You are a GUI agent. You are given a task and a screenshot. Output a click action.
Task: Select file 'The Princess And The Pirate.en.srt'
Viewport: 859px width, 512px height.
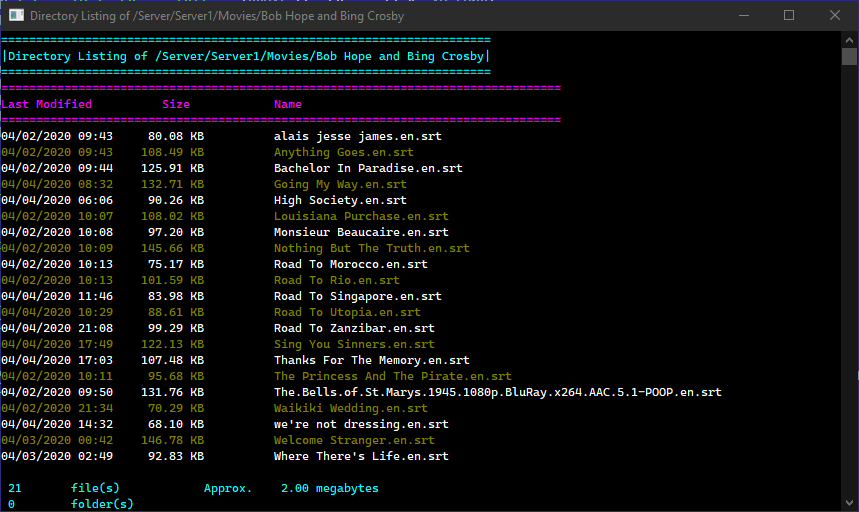[x=393, y=376]
